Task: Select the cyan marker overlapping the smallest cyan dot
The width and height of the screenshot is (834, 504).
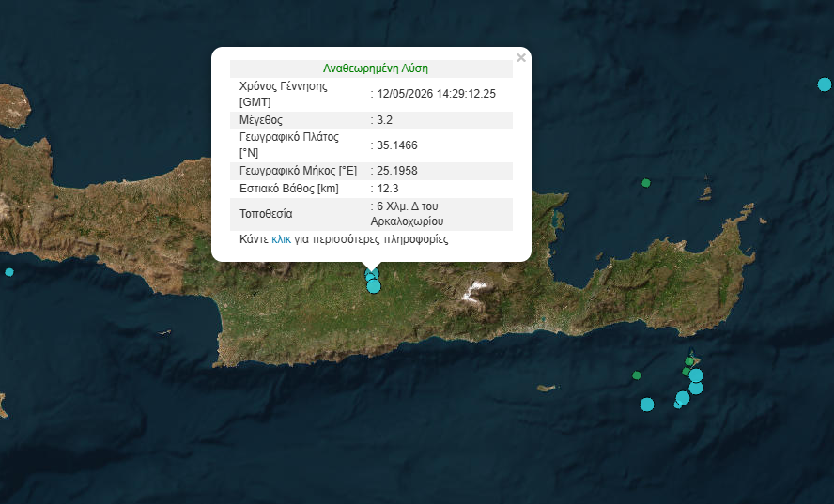Action: (683, 397)
